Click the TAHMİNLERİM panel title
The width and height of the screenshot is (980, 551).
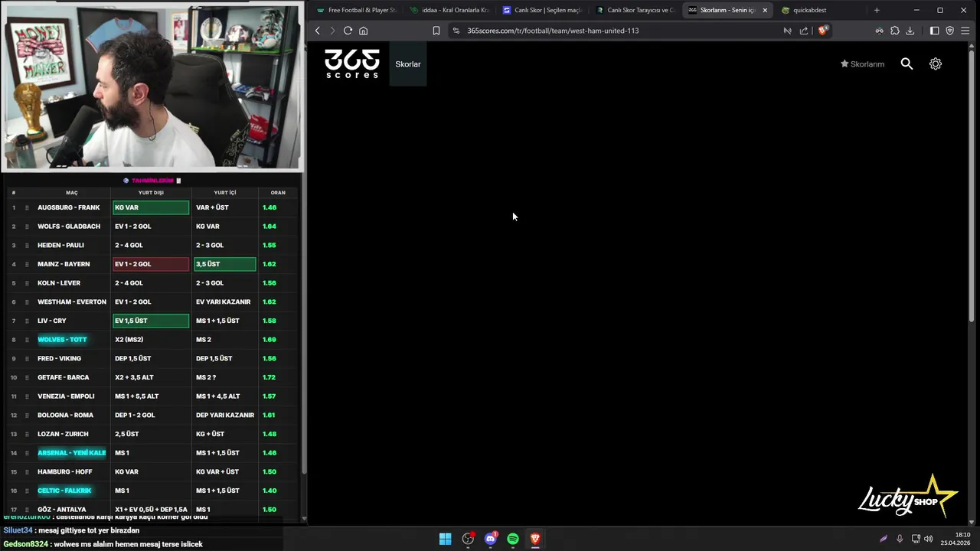pyautogui.click(x=152, y=181)
